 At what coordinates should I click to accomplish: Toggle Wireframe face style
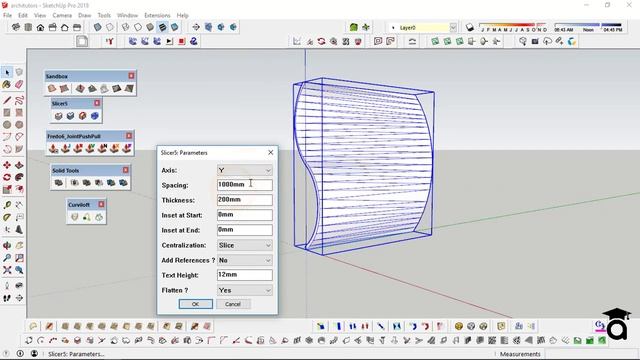[126, 27]
